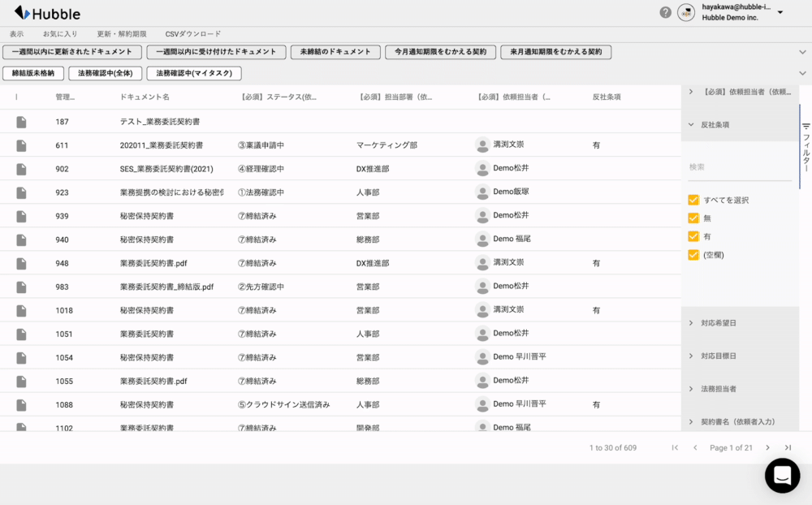This screenshot has height=505, width=812.
Task: Sort by ドキュメント名 column header
Action: pyautogui.click(x=145, y=97)
